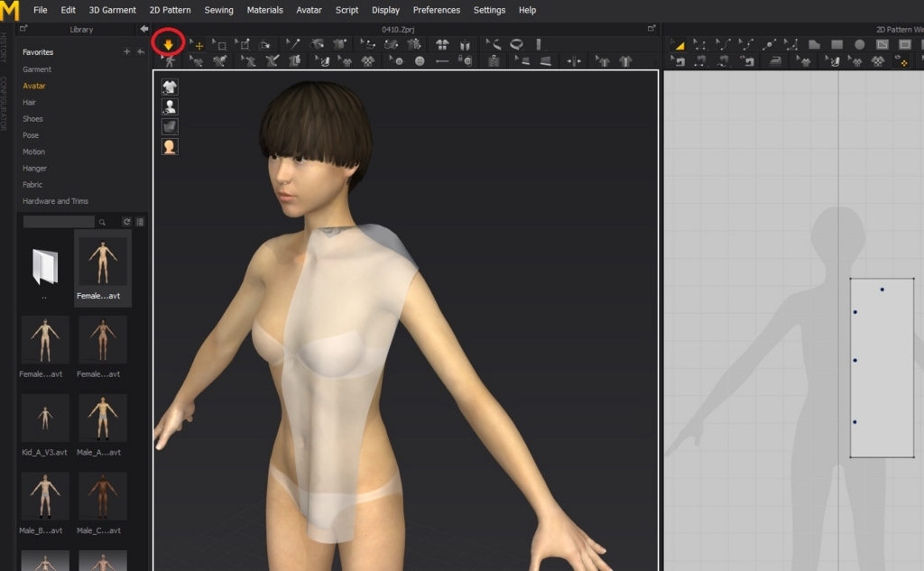Open Pose in library favorites
The width and height of the screenshot is (924, 571).
(x=31, y=135)
